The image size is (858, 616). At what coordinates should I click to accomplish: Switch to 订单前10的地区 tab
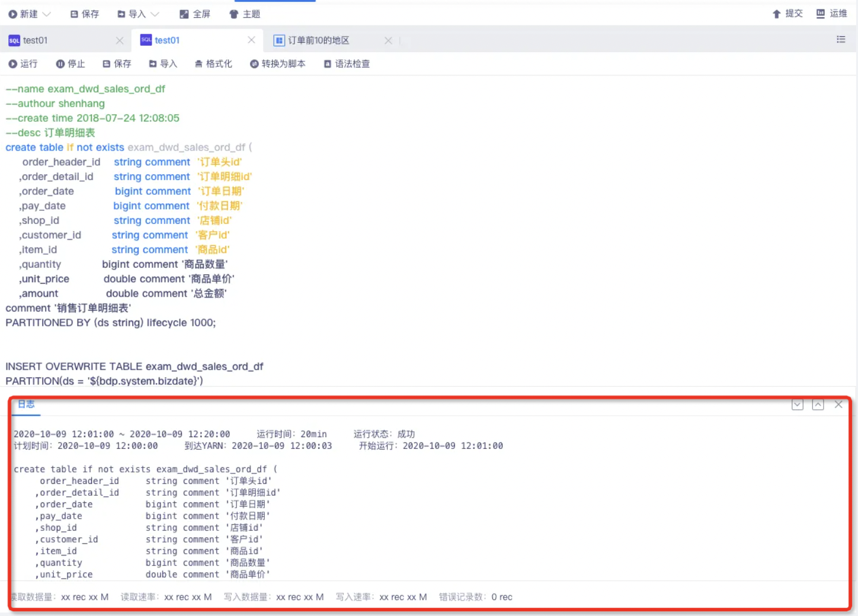click(x=319, y=40)
